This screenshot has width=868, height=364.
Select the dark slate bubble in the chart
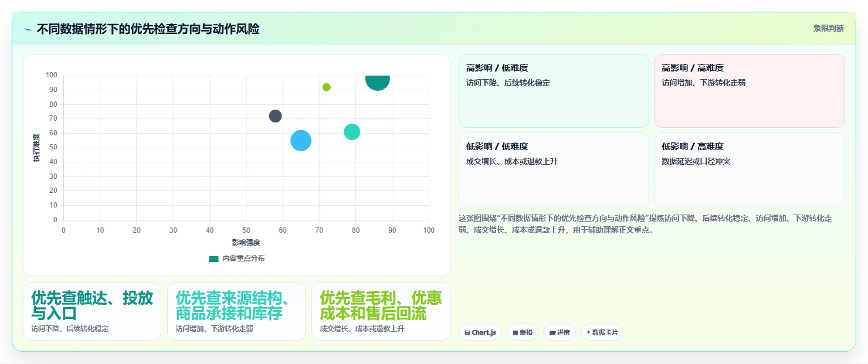tap(276, 116)
